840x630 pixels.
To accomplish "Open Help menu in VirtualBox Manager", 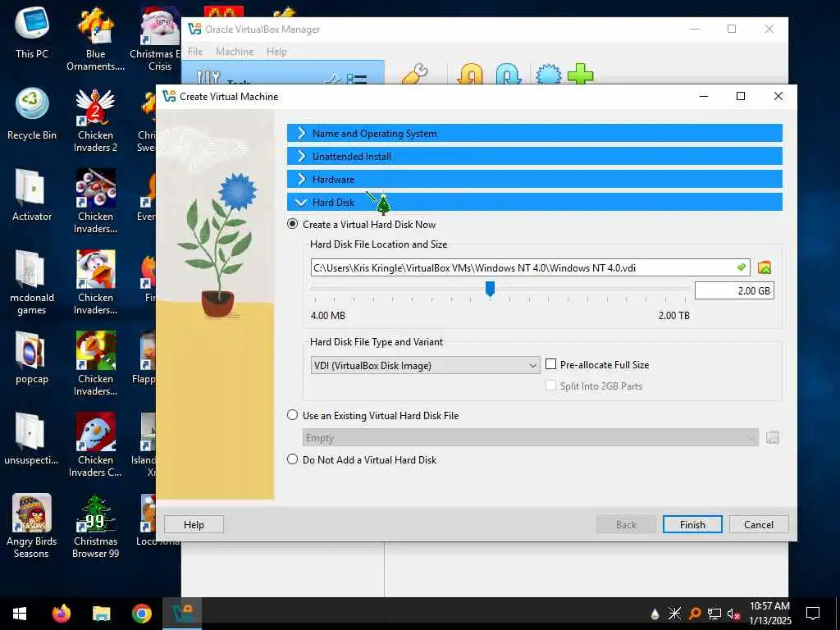I will [x=276, y=52].
